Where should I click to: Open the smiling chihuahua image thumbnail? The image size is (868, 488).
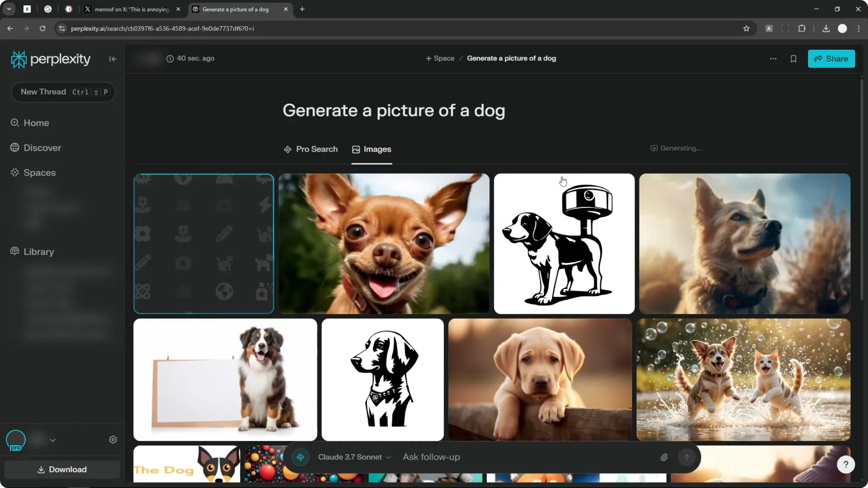[384, 244]
